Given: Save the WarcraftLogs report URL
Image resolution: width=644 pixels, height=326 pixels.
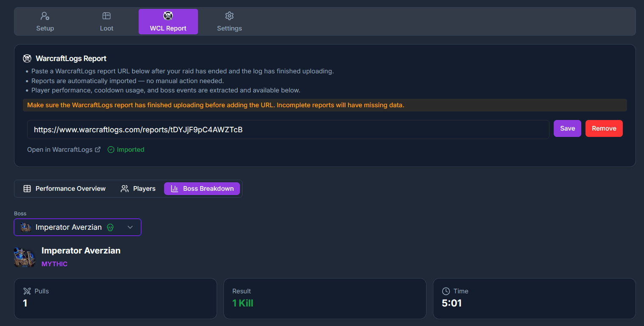Looking at the screenshot, I should [567, 128].
